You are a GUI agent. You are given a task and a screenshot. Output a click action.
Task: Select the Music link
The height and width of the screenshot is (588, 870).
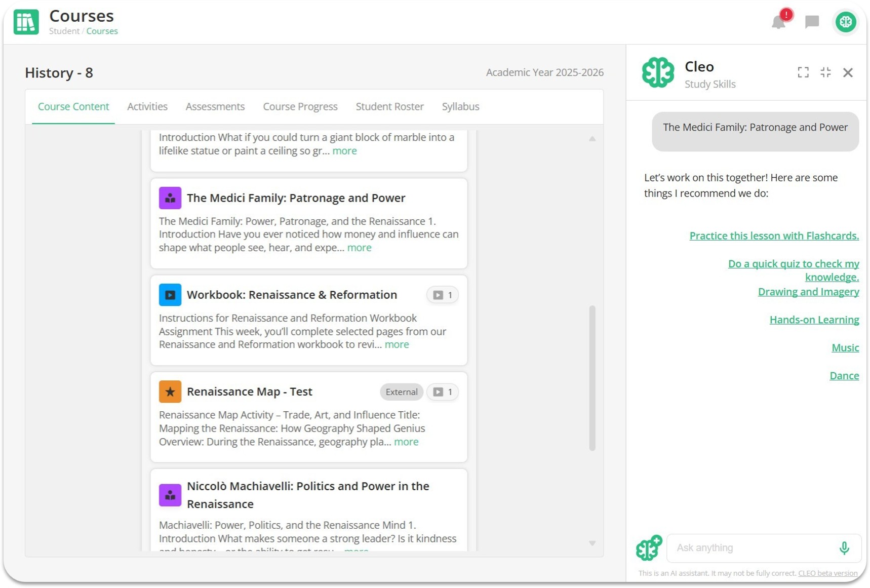tap(845, 348)
